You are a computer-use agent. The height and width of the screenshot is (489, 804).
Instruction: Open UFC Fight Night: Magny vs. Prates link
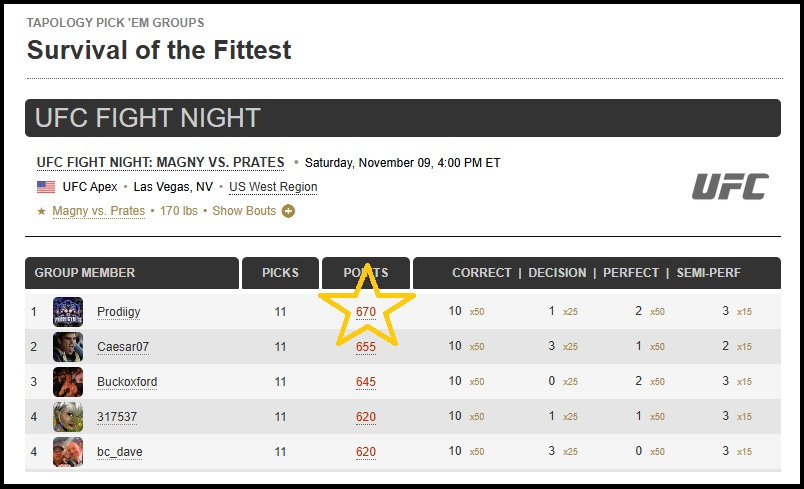[160, 162]
